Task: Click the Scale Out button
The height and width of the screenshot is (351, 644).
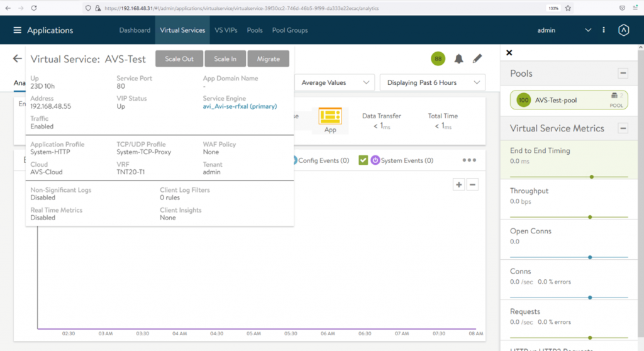Action: point(179,58)
